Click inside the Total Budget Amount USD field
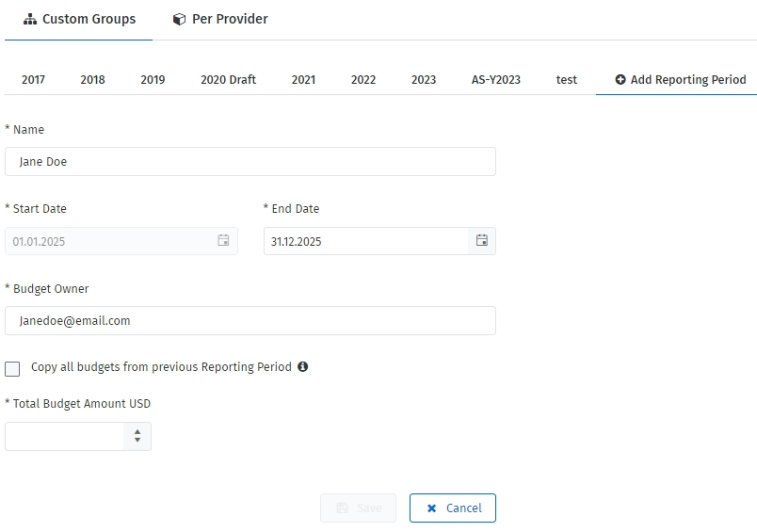This screenshot has width=757, height=532. pyautogui.click(x=64, y=436)
